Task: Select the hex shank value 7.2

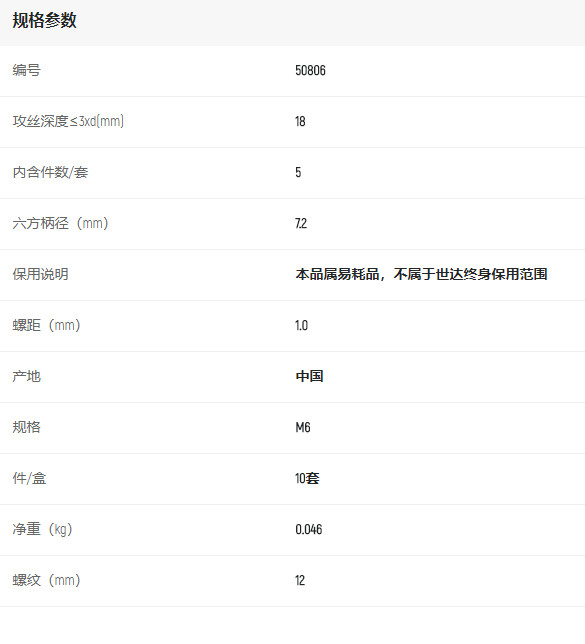Action: (301, 223)
